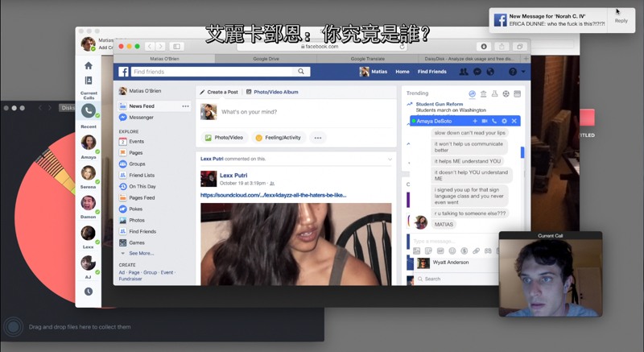Open the Facebook account dropdown arrow
Screen dimensions: 644x352
pyautogui.click(x=523, y=72)
